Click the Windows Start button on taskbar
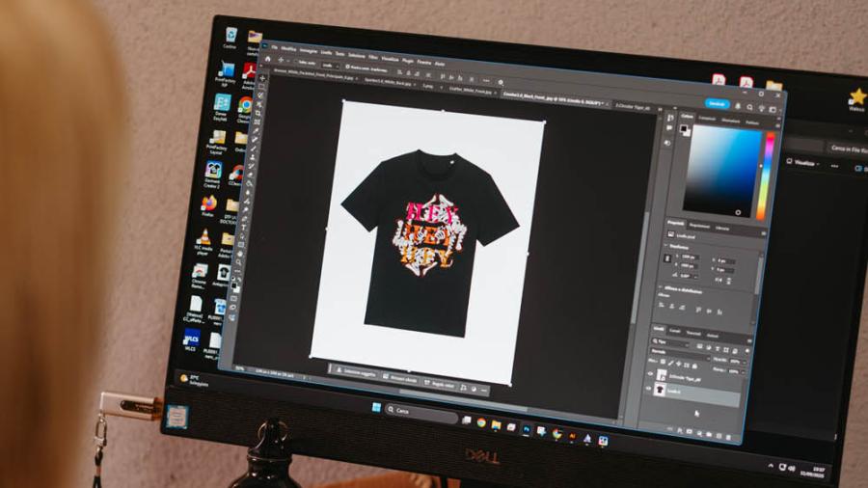 click(376, 408)
